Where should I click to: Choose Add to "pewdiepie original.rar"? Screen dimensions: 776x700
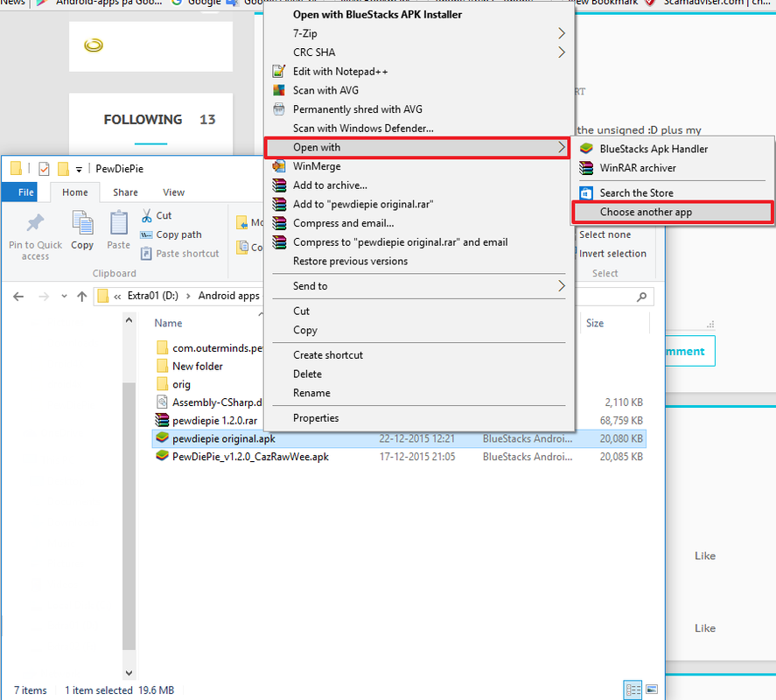(x=419, y=204)
